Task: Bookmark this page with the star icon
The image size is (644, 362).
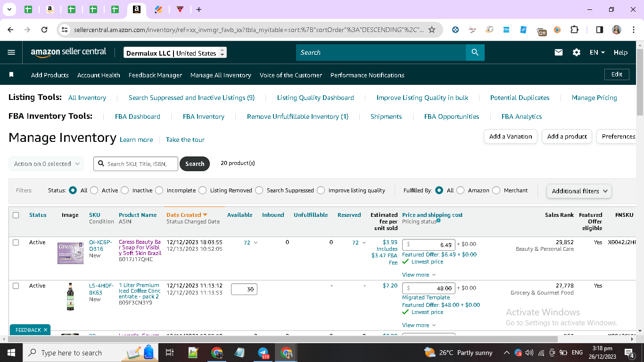Action: tap(432, 30)
